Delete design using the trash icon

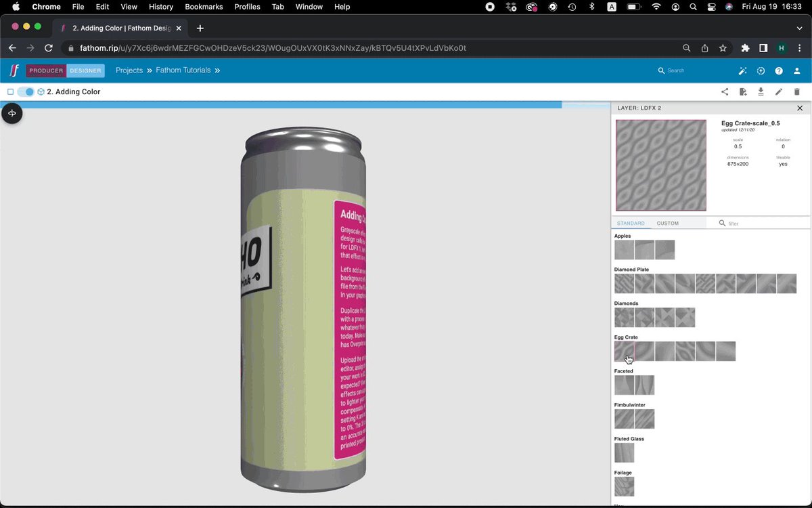[796, 92]
